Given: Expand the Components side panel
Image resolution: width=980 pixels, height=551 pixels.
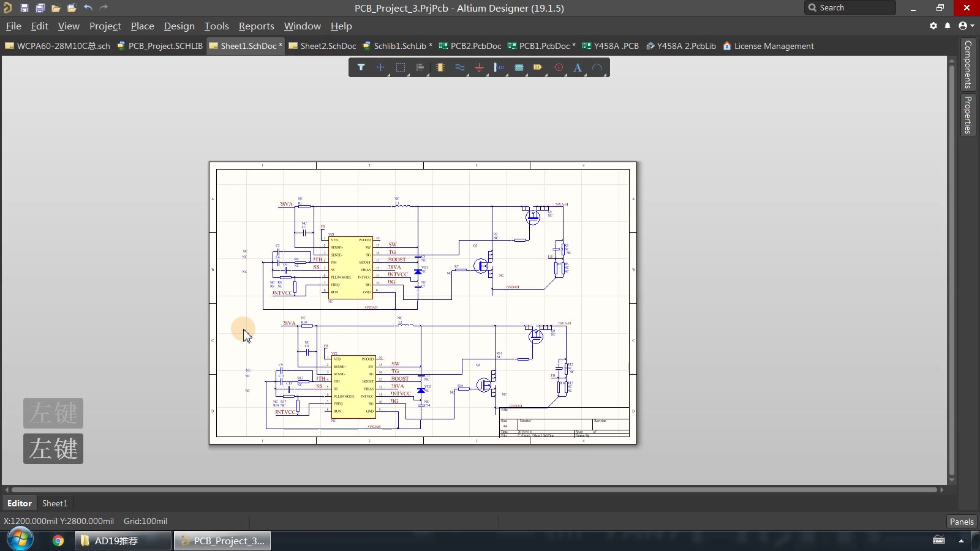Looking at the screenshot, I should 968,64.
